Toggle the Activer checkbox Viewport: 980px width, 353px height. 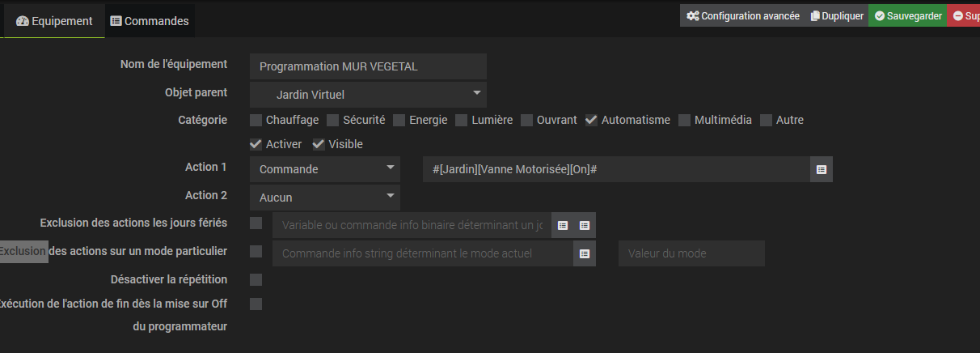point(256,145)
